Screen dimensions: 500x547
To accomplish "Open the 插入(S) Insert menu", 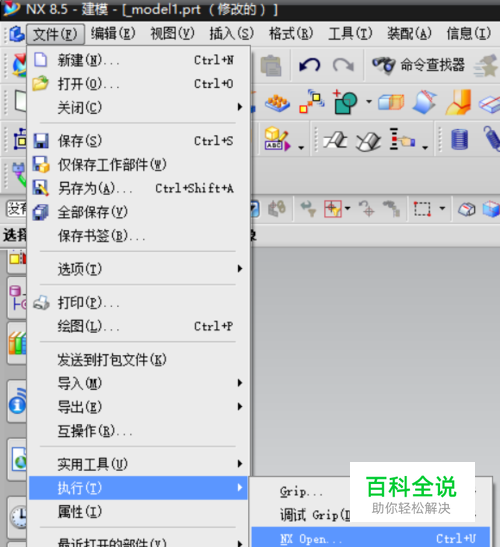I will coord(231,34).
